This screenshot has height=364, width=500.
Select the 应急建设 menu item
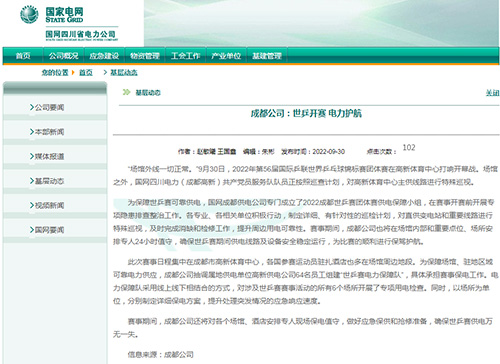coord(104,56)
